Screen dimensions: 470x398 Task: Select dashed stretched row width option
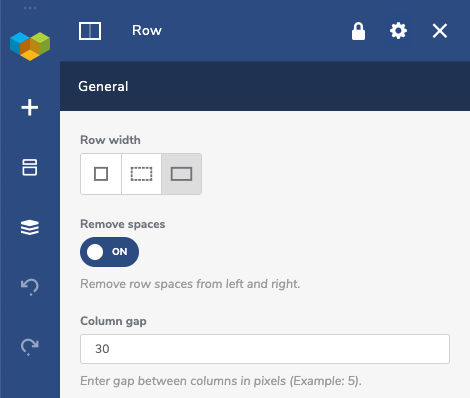[141, 174]
